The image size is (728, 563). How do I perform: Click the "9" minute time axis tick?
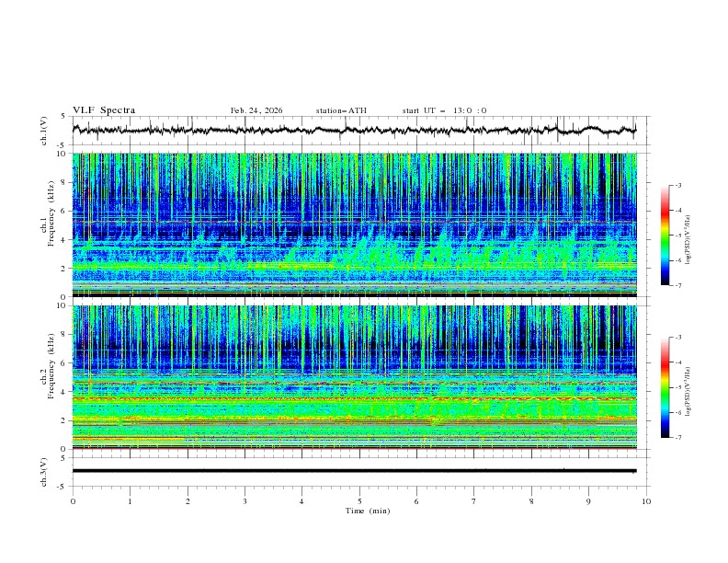pyautogui.click(x=588, y=501)
